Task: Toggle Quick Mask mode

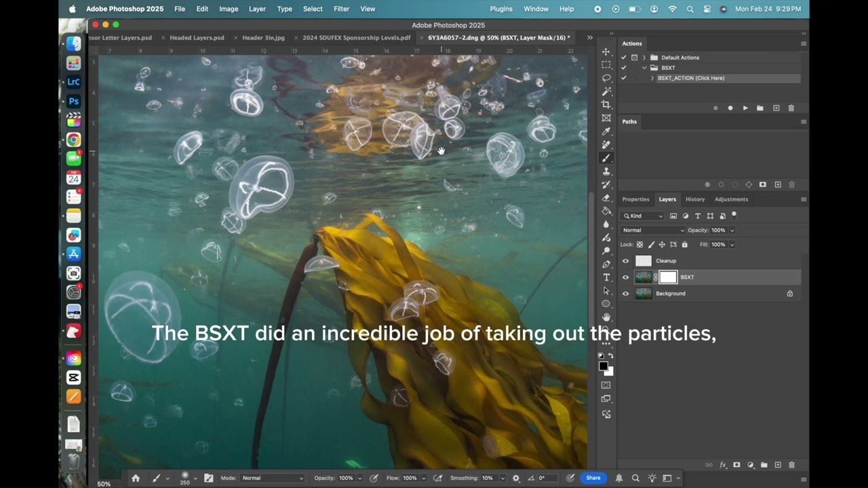Action: click(606, 385)
